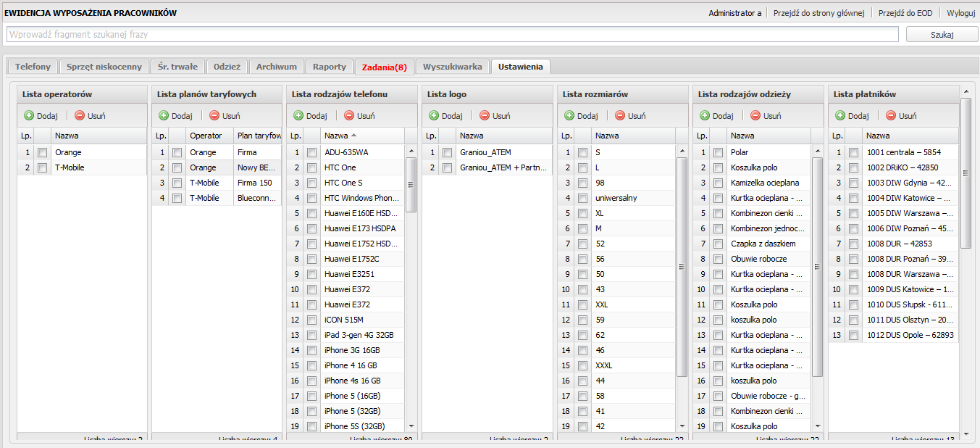Tick the checkbox next to iPhone 5S (32GB)
This screenshot has height=448, width=980.
tap(311, 426)
